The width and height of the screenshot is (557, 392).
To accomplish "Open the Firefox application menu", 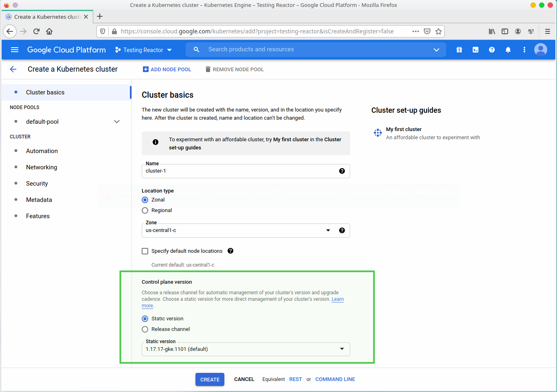I will point(548,31).
